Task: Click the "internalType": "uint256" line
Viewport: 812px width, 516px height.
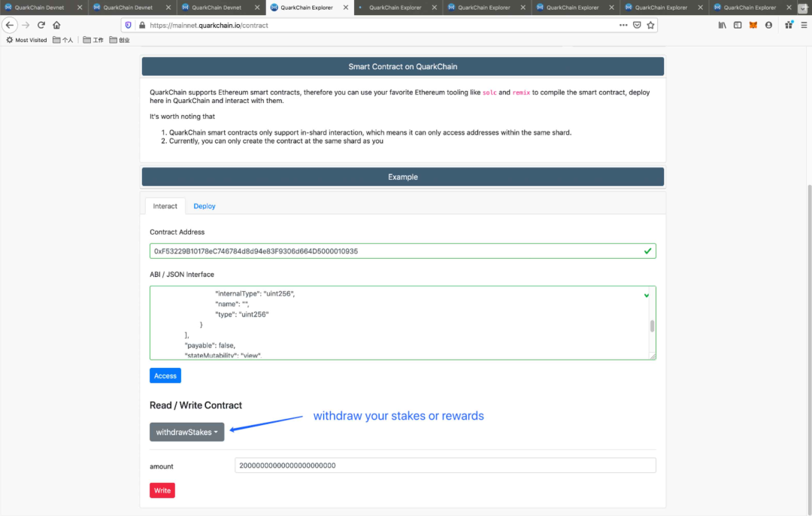Action: point(255,294)
